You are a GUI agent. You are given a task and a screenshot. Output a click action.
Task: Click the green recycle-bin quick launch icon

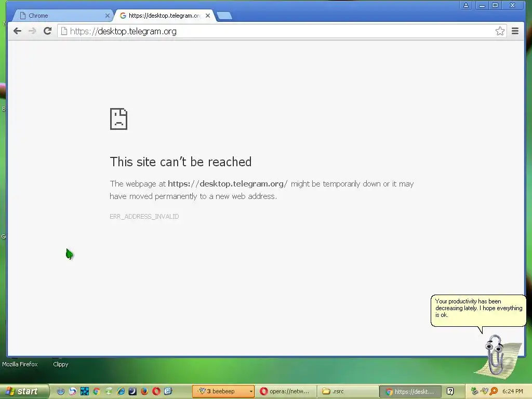tap(109, 391)
